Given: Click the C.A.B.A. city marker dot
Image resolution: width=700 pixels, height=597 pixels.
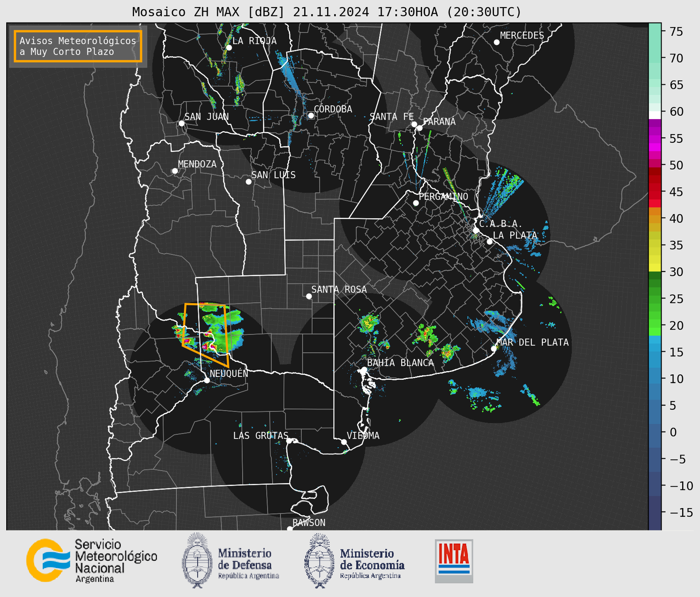Looking at the screenshot, I should click(476, 230).
